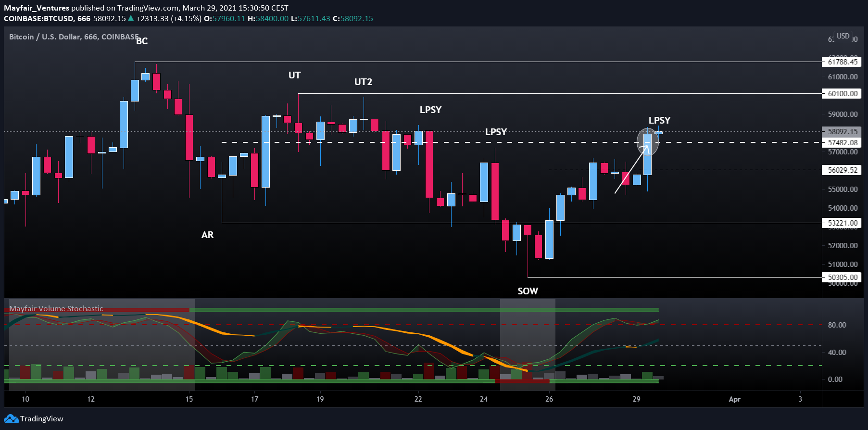Click the AR annotation label
This screenshot has height=430, width=868.
point(207,235)
